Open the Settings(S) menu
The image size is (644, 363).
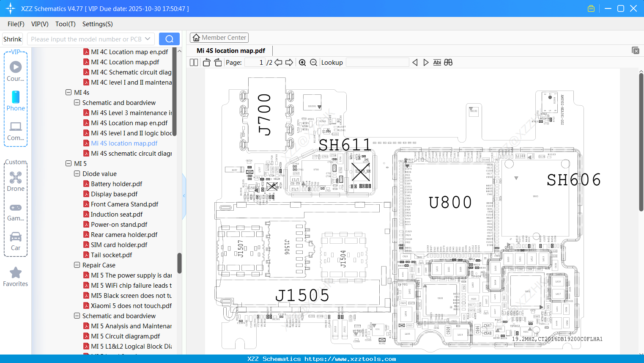tap(97, 24)
